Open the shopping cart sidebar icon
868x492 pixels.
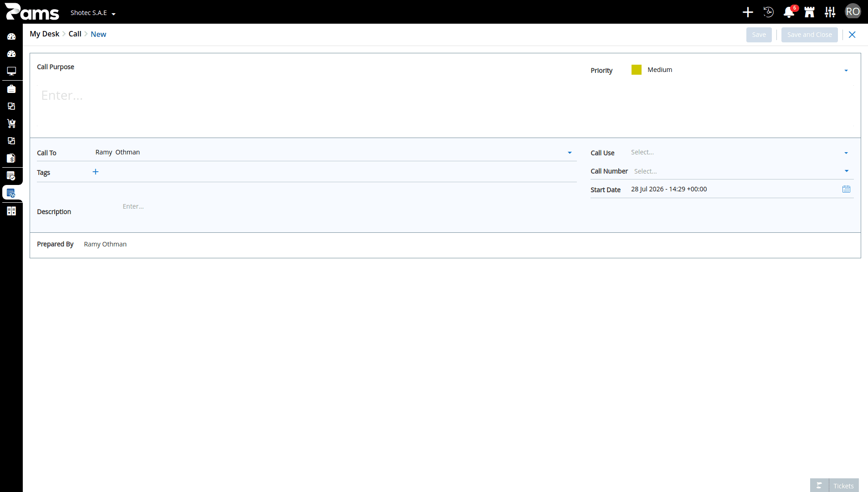[x=11, y=123]
